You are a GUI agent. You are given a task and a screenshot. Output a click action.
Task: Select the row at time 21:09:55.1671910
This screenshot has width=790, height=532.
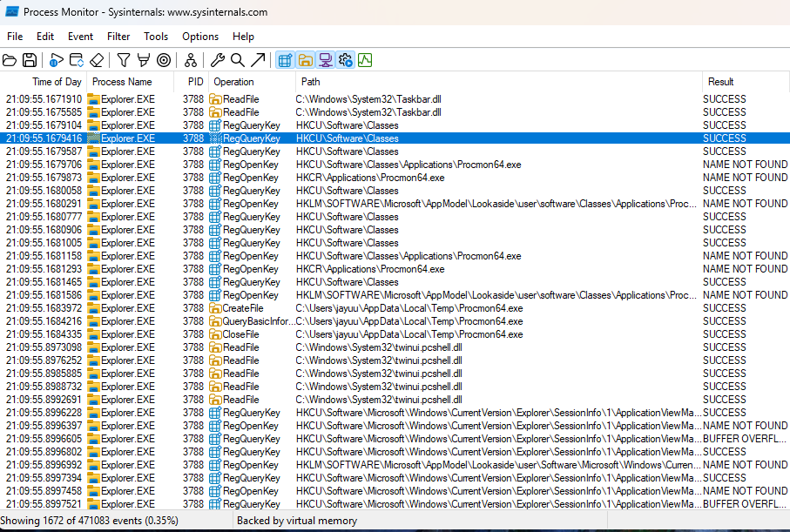pyautogui.click(x=395, y=99)
